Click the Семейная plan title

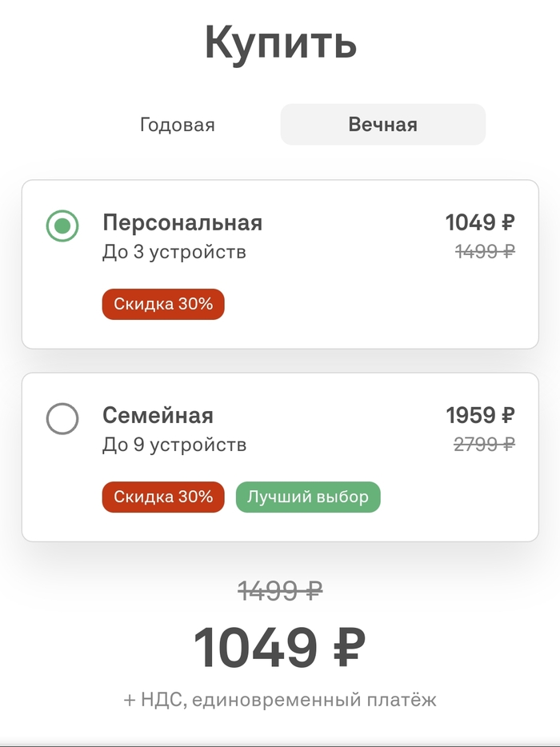[158, 415]
